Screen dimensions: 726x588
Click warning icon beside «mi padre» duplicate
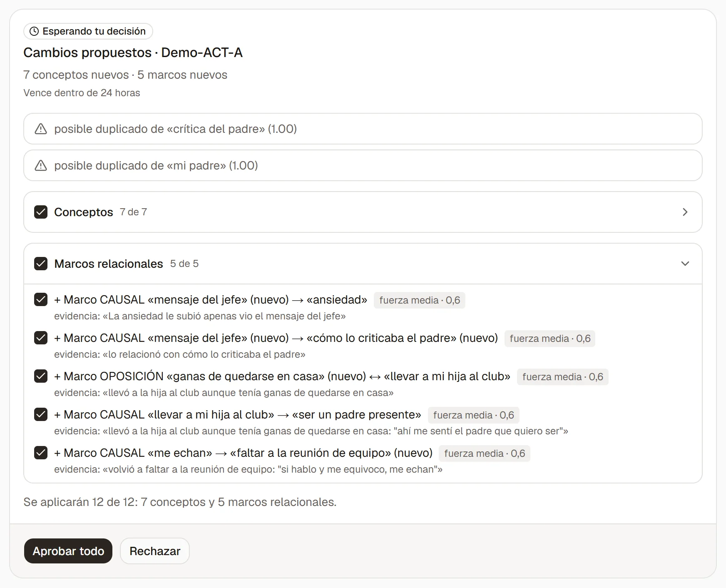click(x=41, y=166)
